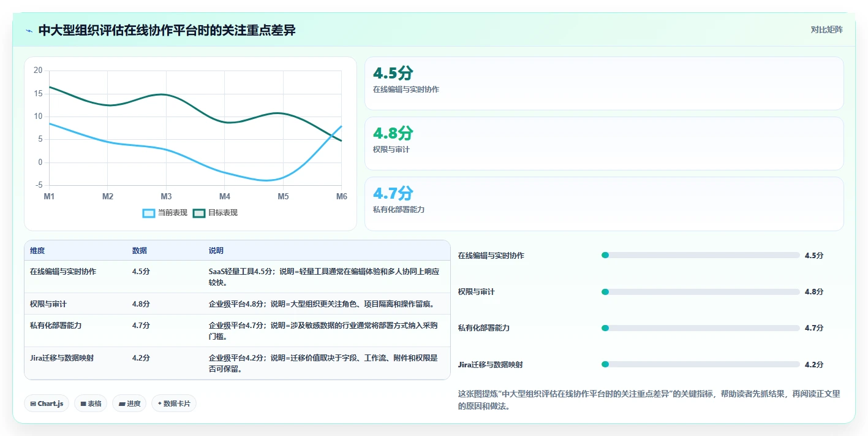Click table cell 私有化部署能力

point(56,326)
